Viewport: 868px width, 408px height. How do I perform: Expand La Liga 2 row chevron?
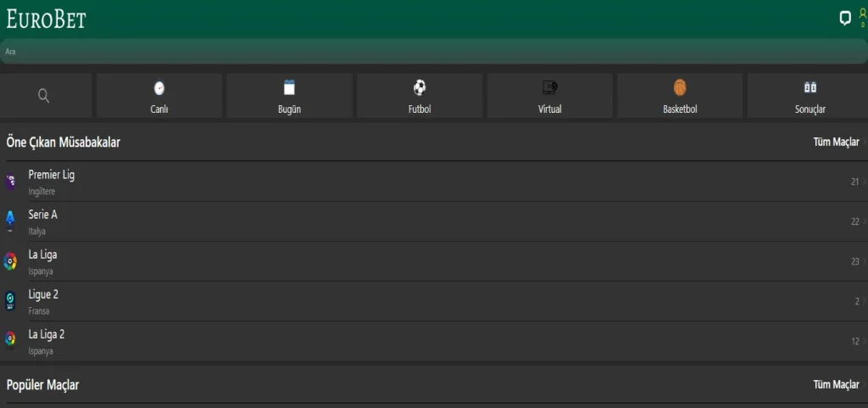(x=864, y=341)
